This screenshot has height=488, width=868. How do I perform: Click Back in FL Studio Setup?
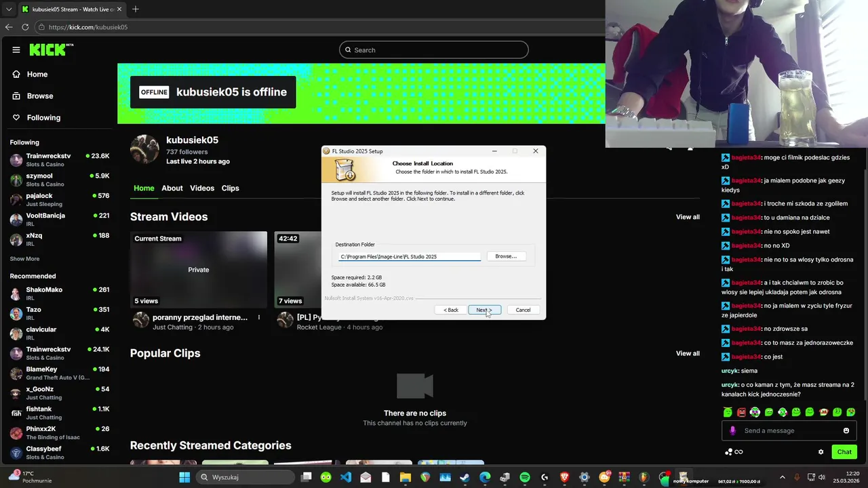point(451,310)
